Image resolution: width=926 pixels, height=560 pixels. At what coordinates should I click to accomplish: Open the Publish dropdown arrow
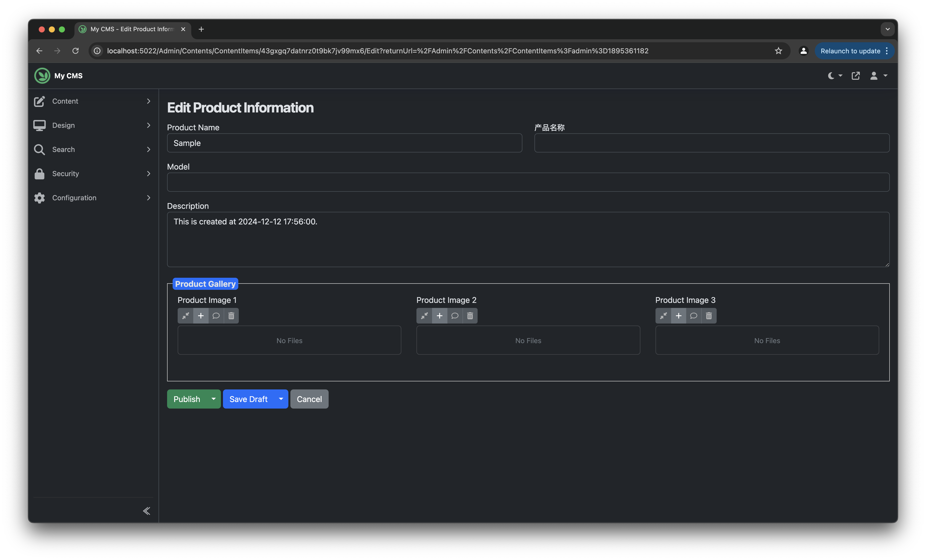[x=213, y=399]
